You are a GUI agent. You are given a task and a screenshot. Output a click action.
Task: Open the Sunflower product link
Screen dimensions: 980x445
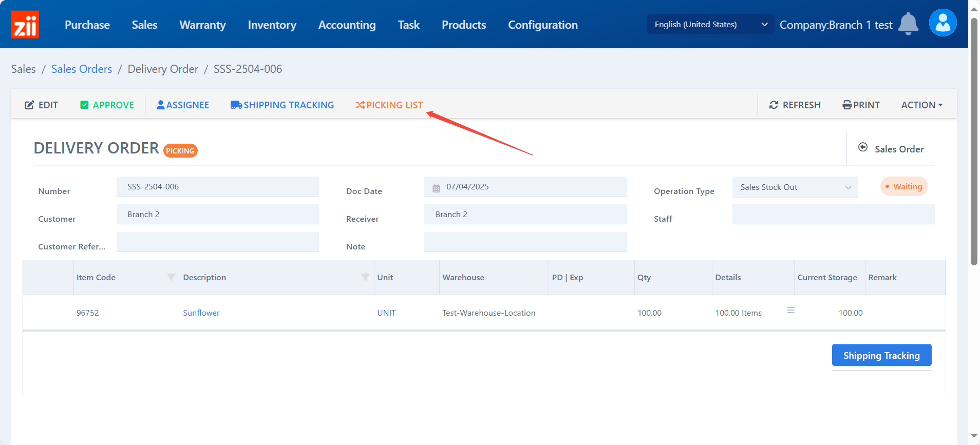coord(201,313)
